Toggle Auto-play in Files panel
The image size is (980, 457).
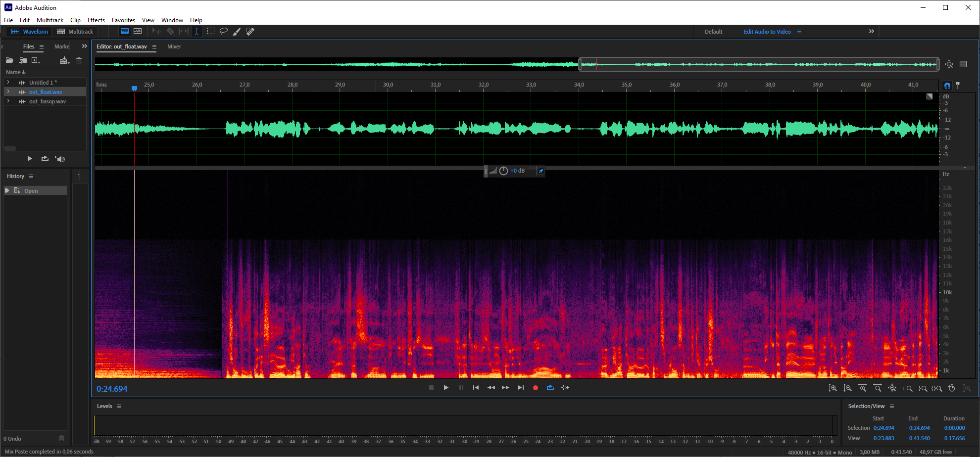coord(60,159)
